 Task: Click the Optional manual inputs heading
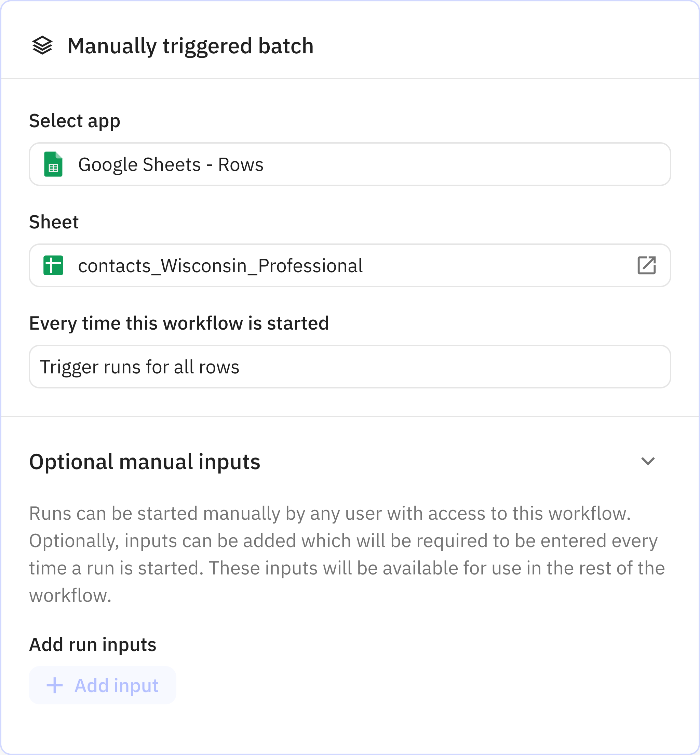click(145, 462)
